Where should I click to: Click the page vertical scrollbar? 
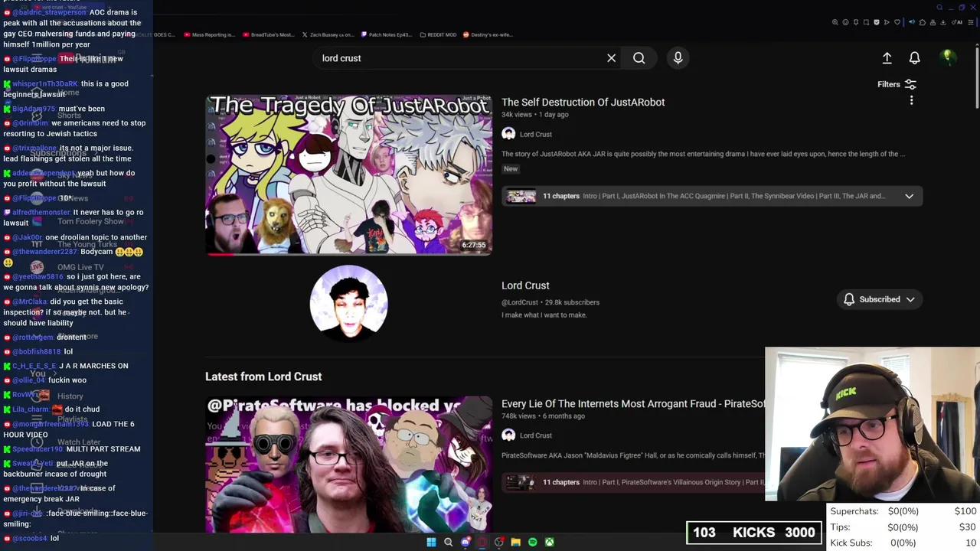click(x=976, y=77)
